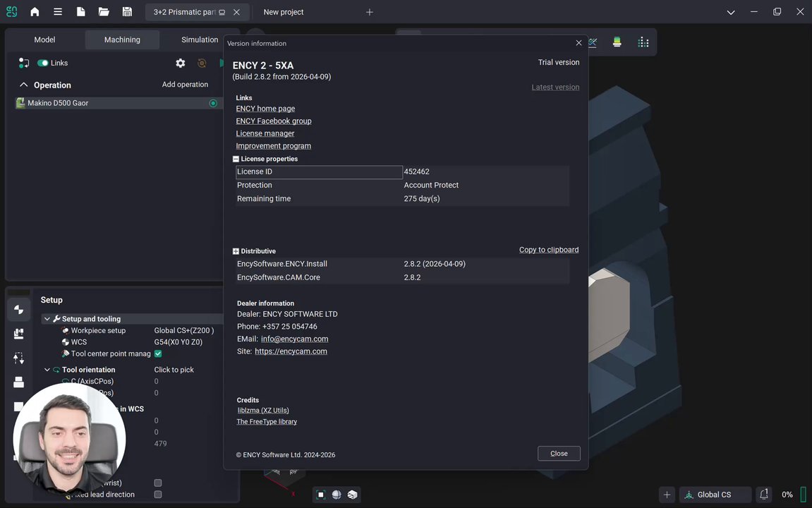The image size is (812, 508).
Task: Open the Global CS coordinate system selector
Action: (x=715, y=495)
